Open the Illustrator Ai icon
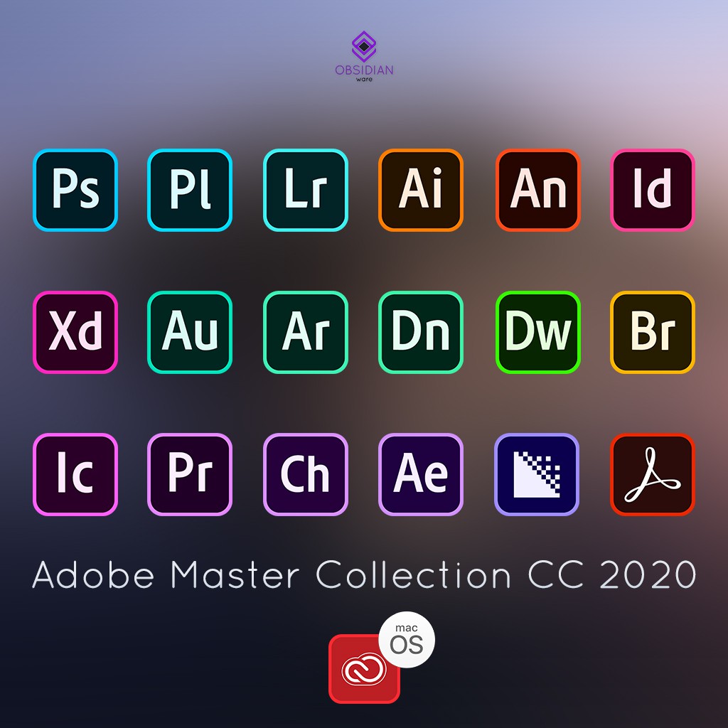Viewport: 728px width, 728px height. click(421, 190)
